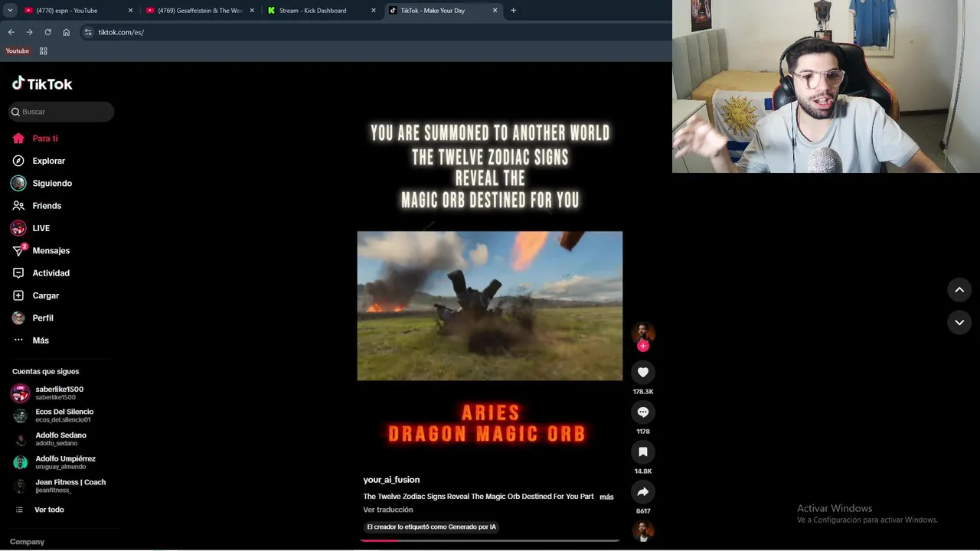Open the tab search dropdown
The width and height of the screenshot is (980, 551).
(10, 11)
